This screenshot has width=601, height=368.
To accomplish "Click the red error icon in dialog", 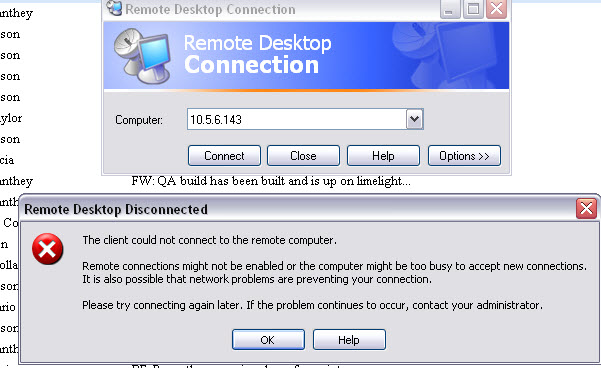I will (48, 249).
